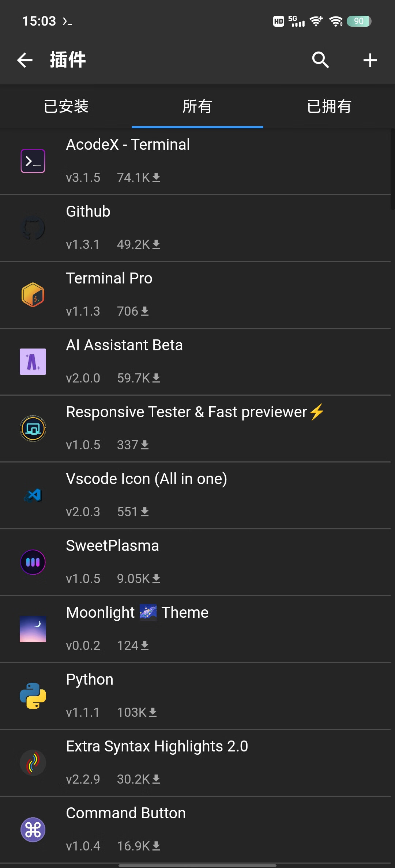Tap the Command Button plugin icon

point(33,830)
